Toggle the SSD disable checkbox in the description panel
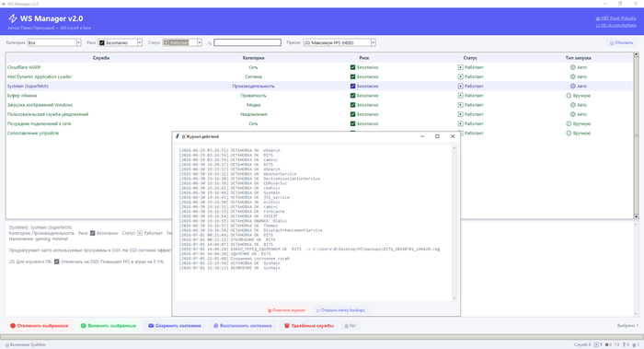The width and height of the screenshot is (644, 349). pos(57,262)
